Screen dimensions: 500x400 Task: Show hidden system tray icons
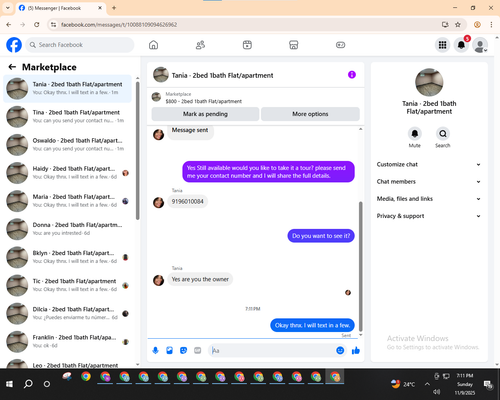tap(427, 384)
